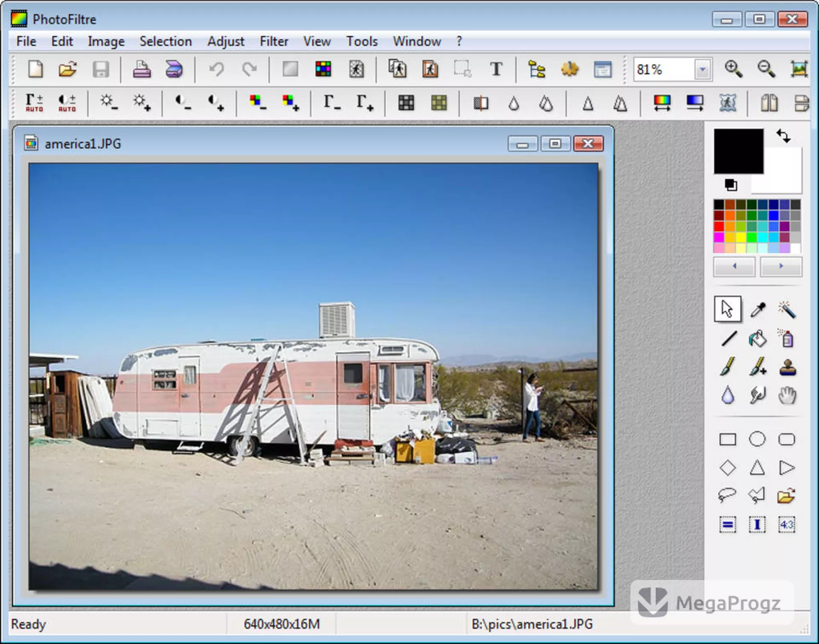Go to previous palette with left arrow
The width and height of the screenshot is (819, 644).
734,266
